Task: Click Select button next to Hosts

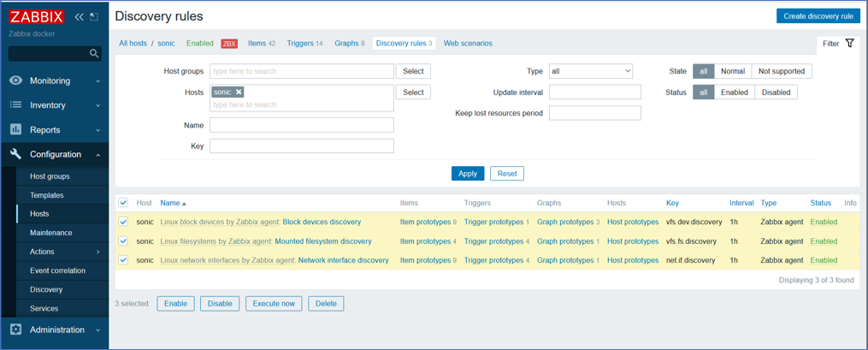Action: click(x=413, y=92)
